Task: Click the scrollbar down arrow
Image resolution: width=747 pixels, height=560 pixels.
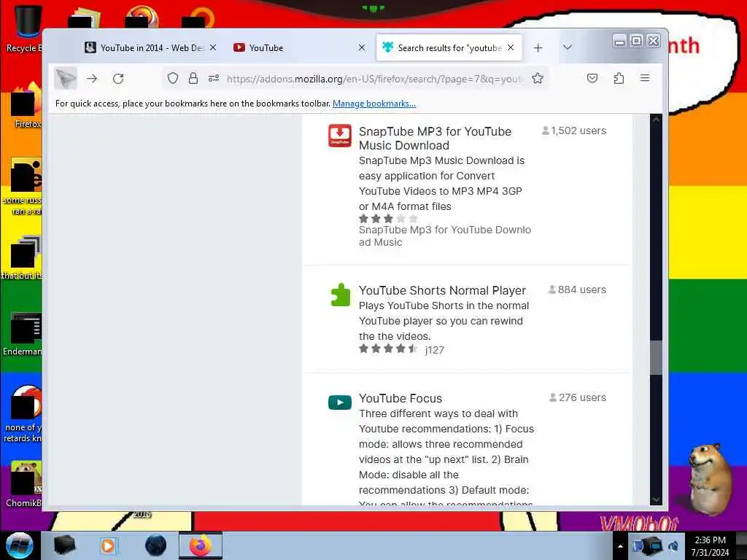Action: [656, 499]
